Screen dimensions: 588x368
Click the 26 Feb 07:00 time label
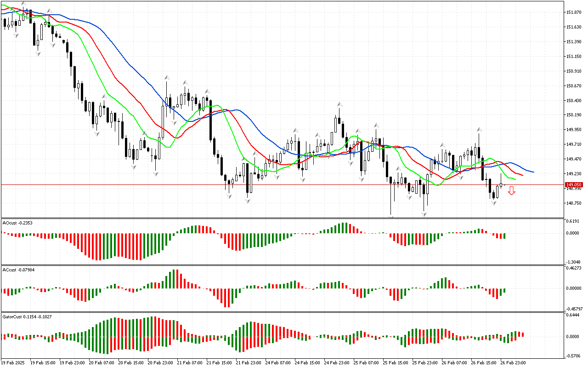click(x=454, y=363)
